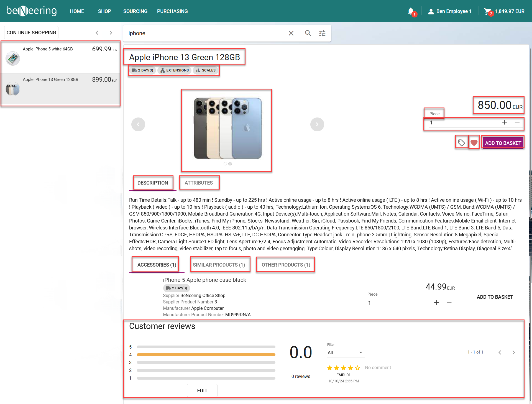This screenshot has width=532, height=404.
Task: Click Edit under customer reviews
Action: tap(202, 390)
